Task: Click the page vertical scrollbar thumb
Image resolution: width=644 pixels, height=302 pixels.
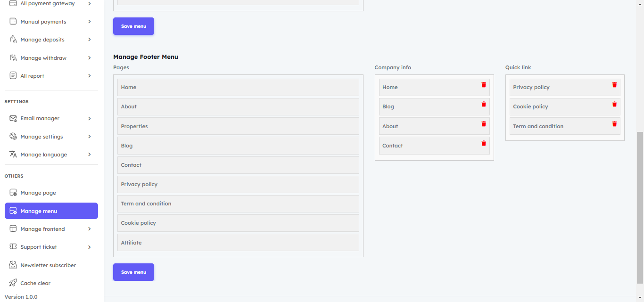Action: click(x=640, y=207)
